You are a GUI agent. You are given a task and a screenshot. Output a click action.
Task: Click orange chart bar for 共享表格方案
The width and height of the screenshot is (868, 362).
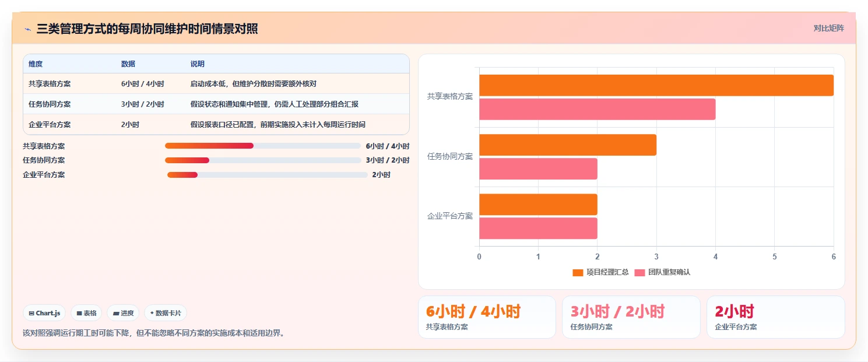tap(656, 85)
